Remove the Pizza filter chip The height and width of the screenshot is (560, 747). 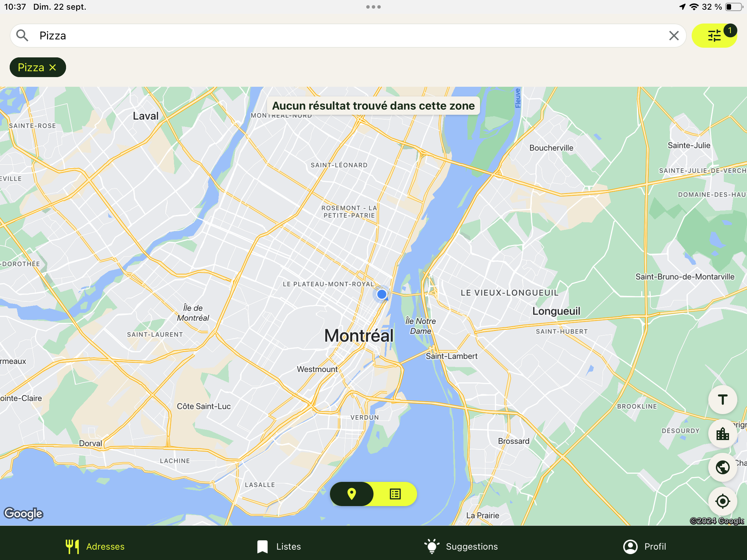tap(53, 67)
